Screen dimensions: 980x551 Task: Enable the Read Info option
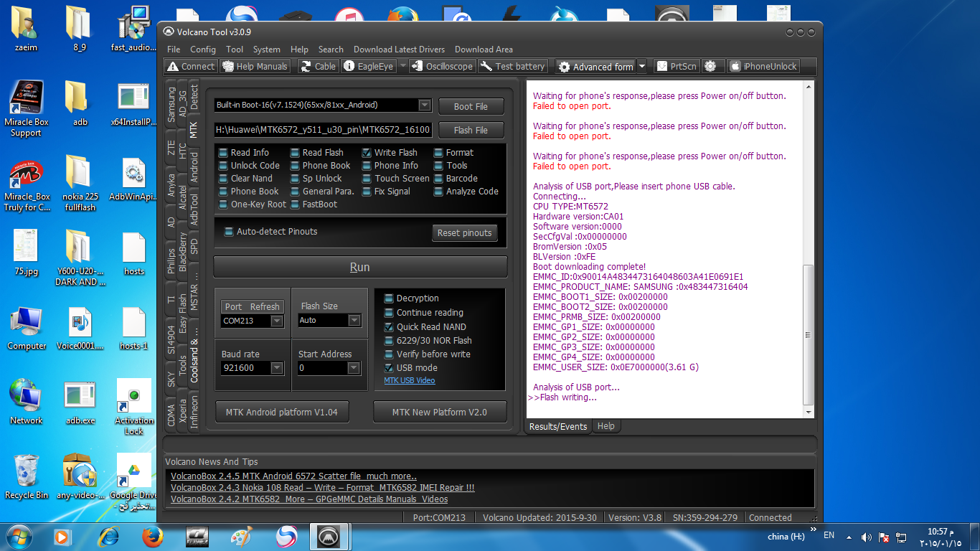(244, 152)
